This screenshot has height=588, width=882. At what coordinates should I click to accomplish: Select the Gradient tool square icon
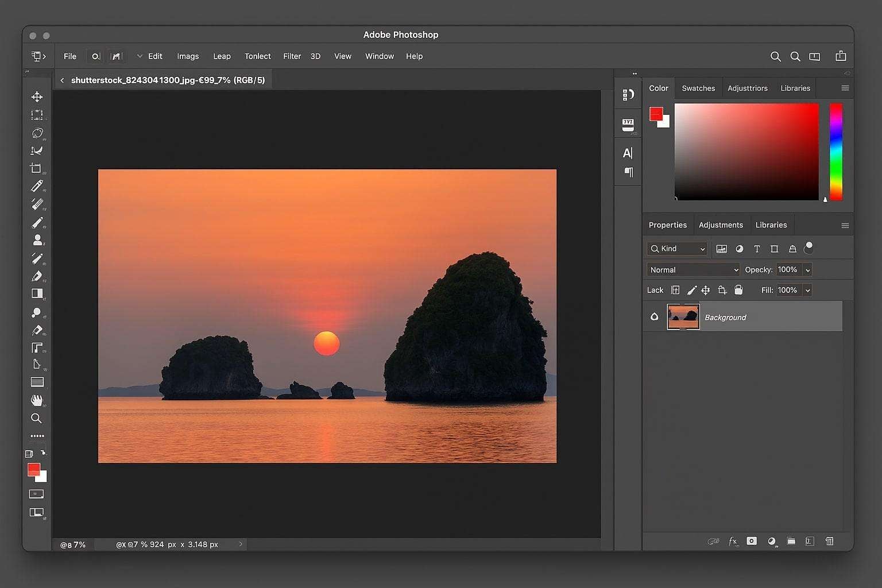(37, 293)
